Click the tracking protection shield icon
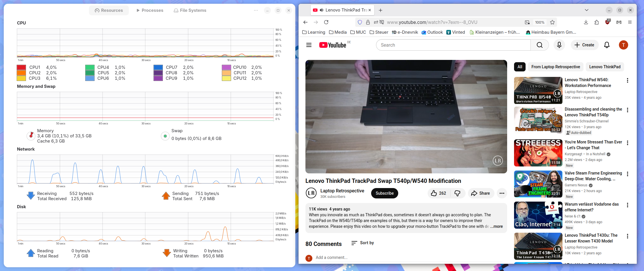The width and height of the screenshot is (644, 271). 360,22
